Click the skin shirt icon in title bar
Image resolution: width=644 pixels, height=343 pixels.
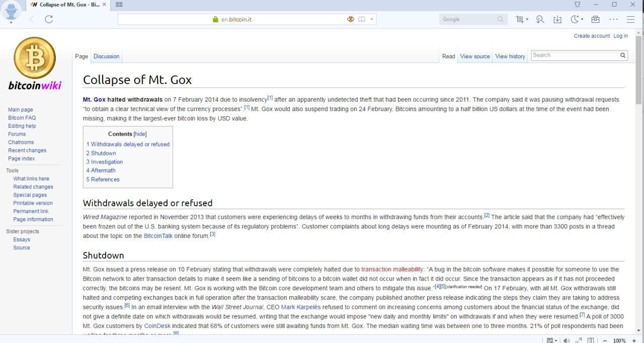point(578,5)
